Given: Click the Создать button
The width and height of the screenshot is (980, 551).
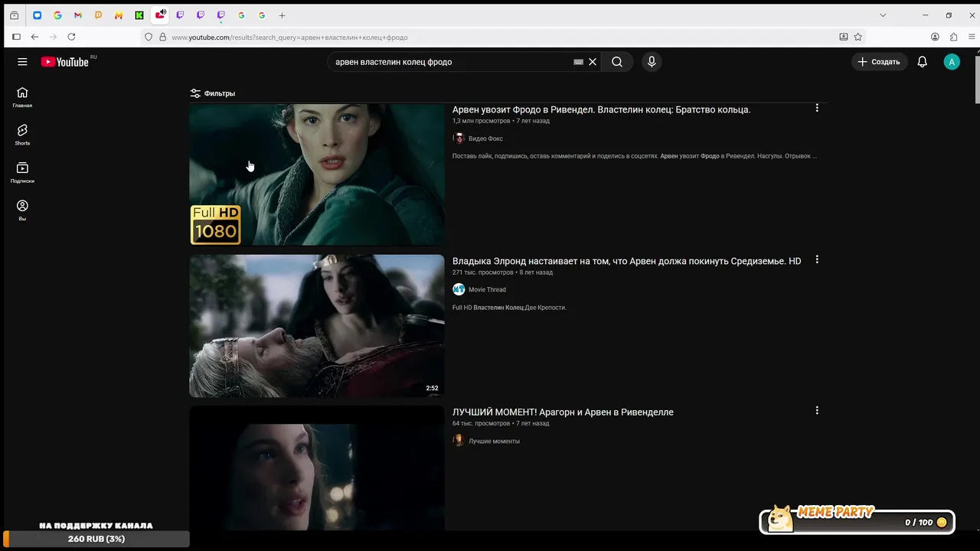Looking at the screenshot, I should [879, 62].
